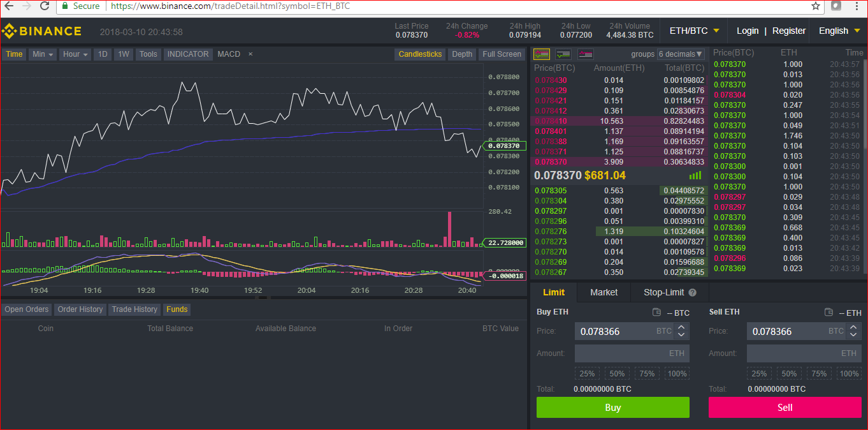Open chart in Full Screen
The image size is (868, 430).
click(x=502, y=54)
